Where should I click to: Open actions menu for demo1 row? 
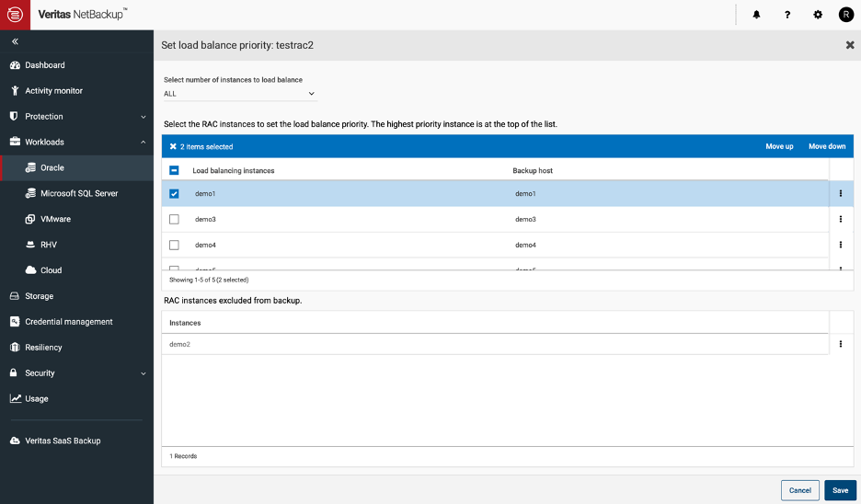tap(840, 193)
